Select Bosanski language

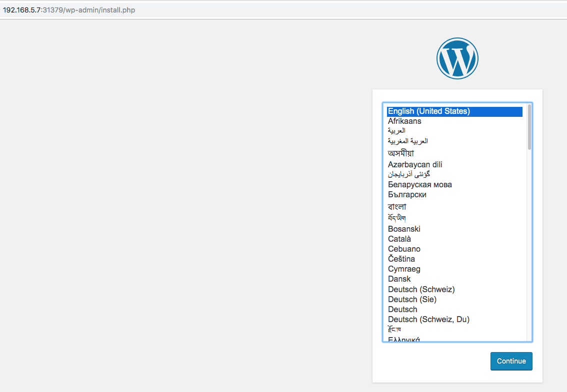[454, 229]
